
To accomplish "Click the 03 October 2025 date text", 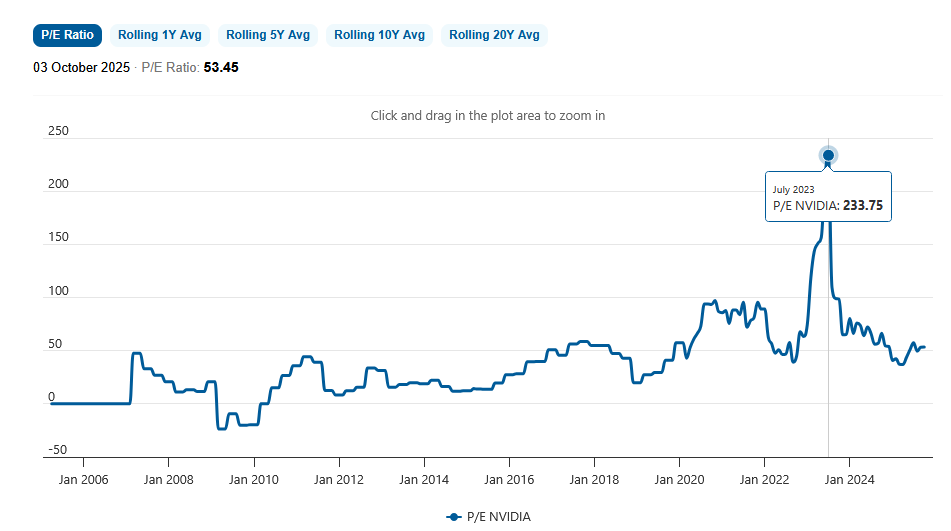I will coord(82,68).
